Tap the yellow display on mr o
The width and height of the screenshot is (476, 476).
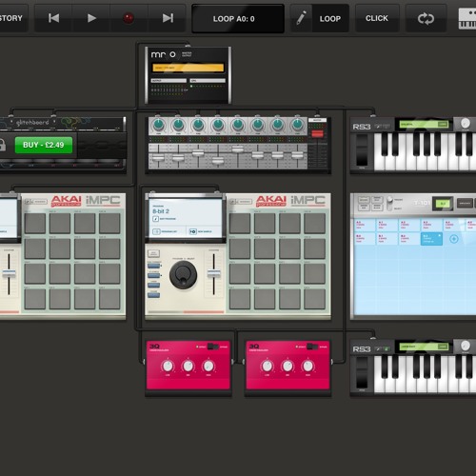pyautogui.click(x=188, y=68)
